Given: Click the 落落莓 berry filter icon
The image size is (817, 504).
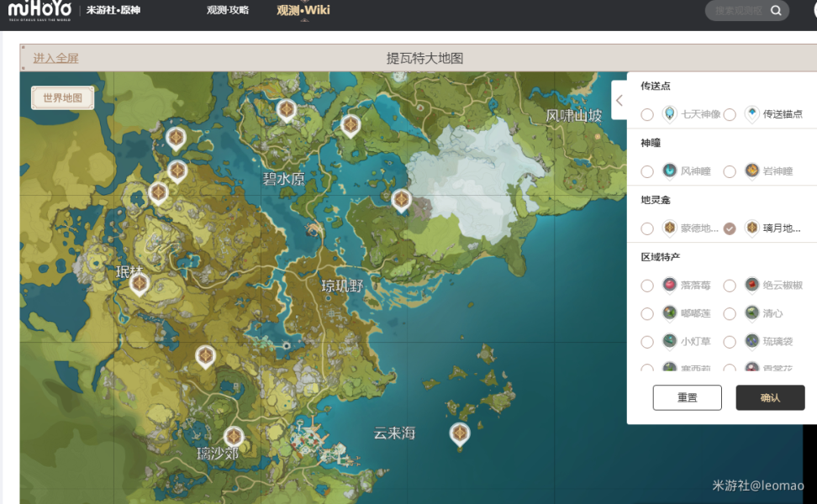Looking at the screenshot, I should [669, 285].
